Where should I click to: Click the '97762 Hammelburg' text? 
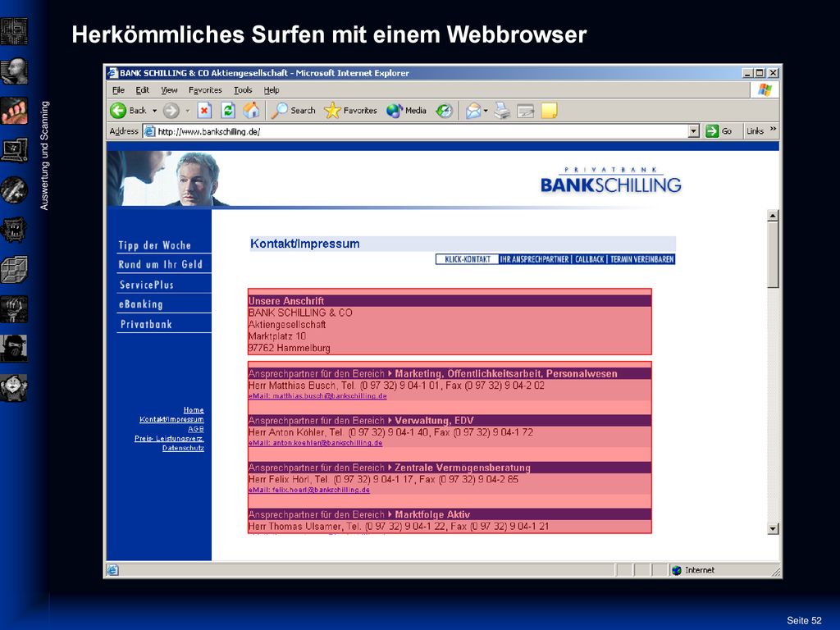pyautogui.click(x=290, y=348)
